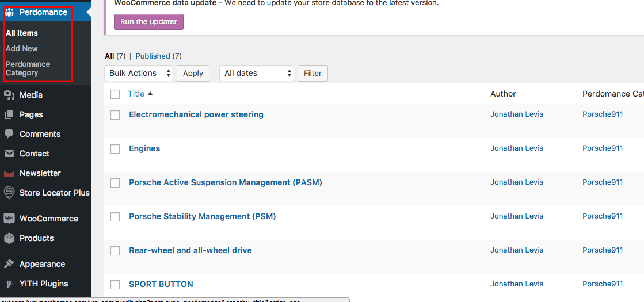
Task: Click the Apply button
Action: coord(193,73)
